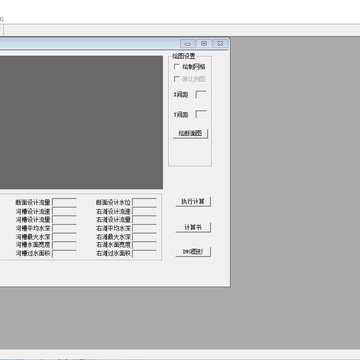
Task: Click the DWG图形 export button
Action: [193, 252]
